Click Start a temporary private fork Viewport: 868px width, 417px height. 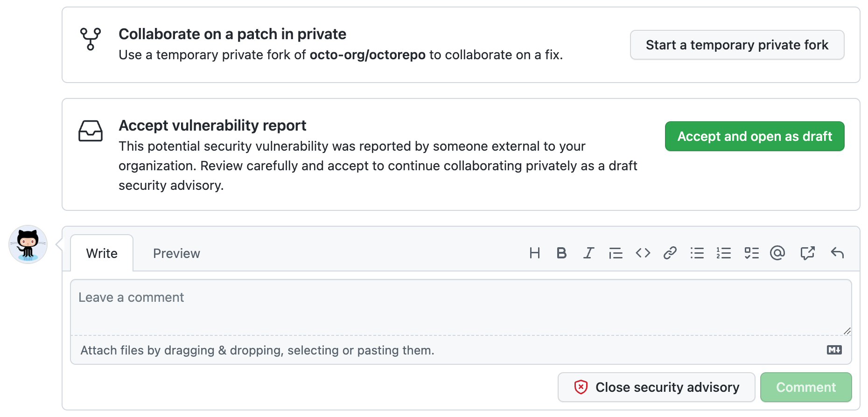coord(737,45)
